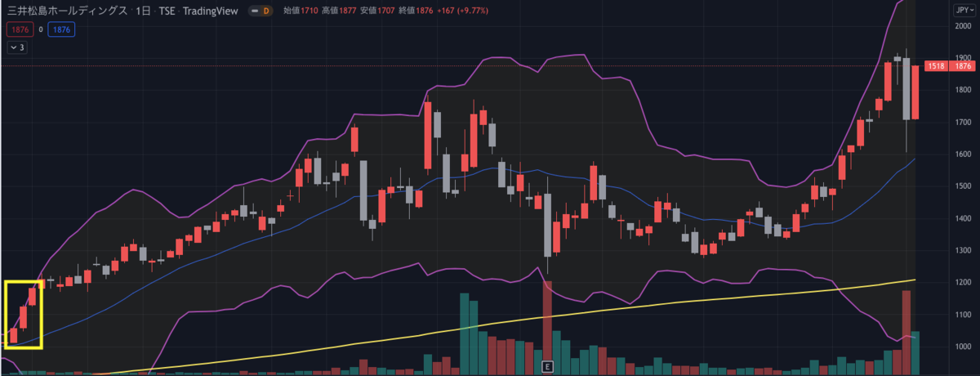Click the blue 1876 buy price button
Image resolution: width=980 pixels, height=376 pixels.
(x=61, y=29)
